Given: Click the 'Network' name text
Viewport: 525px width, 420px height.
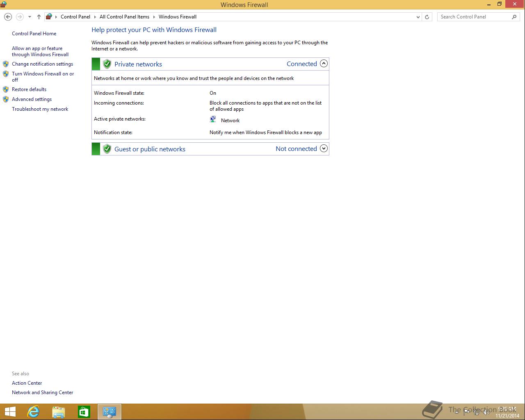Looking at the screenshot, I should point(230,121).
